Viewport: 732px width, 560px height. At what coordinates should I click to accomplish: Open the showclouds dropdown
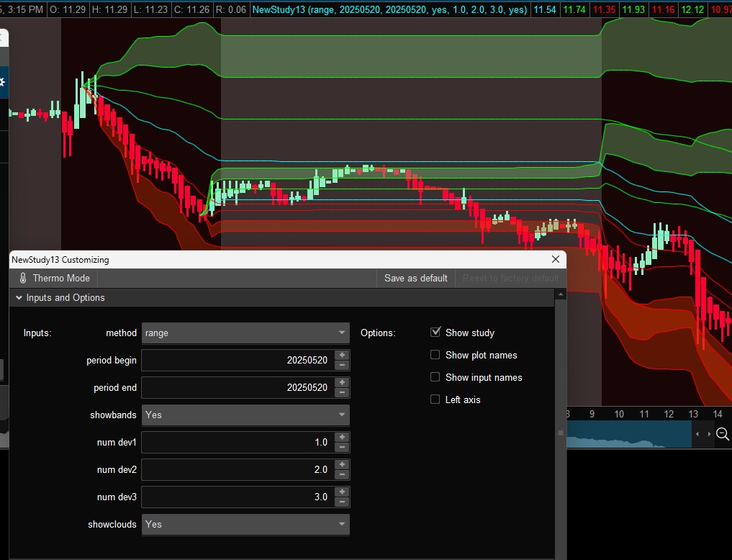[245, 524]
